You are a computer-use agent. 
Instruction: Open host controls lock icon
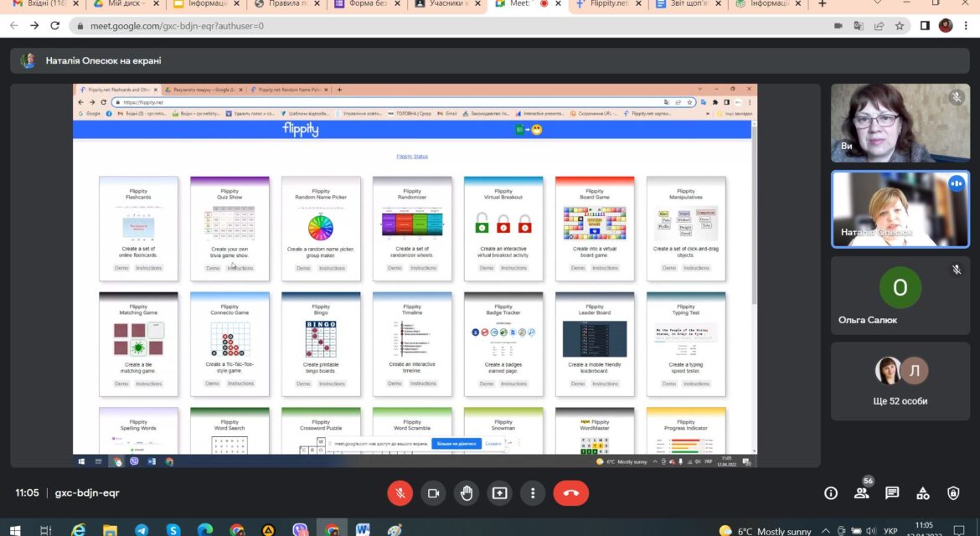click(953, 493)
